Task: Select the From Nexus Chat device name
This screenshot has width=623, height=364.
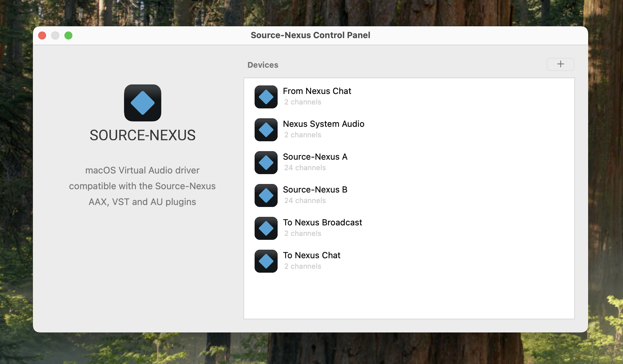Action: tap(317, 91)
